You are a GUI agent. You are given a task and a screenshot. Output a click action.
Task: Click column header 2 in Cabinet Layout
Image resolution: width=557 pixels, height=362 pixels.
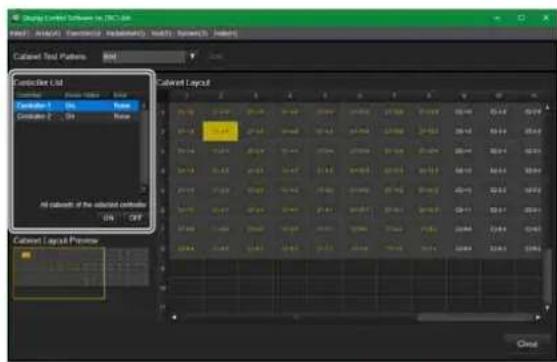(220, 96)
